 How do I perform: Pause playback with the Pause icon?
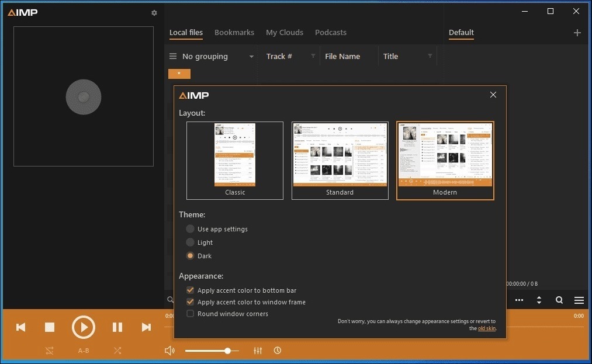[117, 327]
